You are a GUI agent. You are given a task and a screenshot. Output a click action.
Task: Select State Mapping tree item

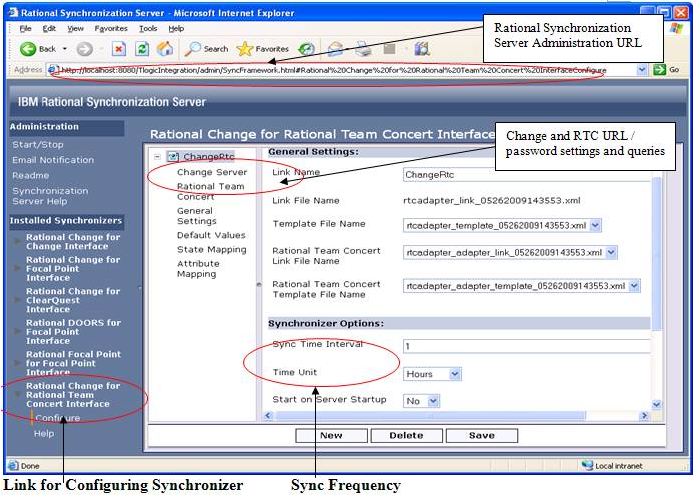[211, 249]
